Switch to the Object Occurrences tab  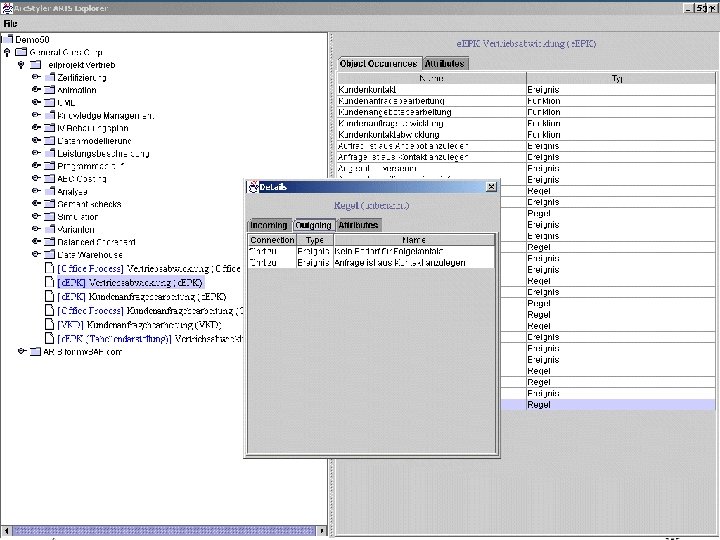(378, 63)
